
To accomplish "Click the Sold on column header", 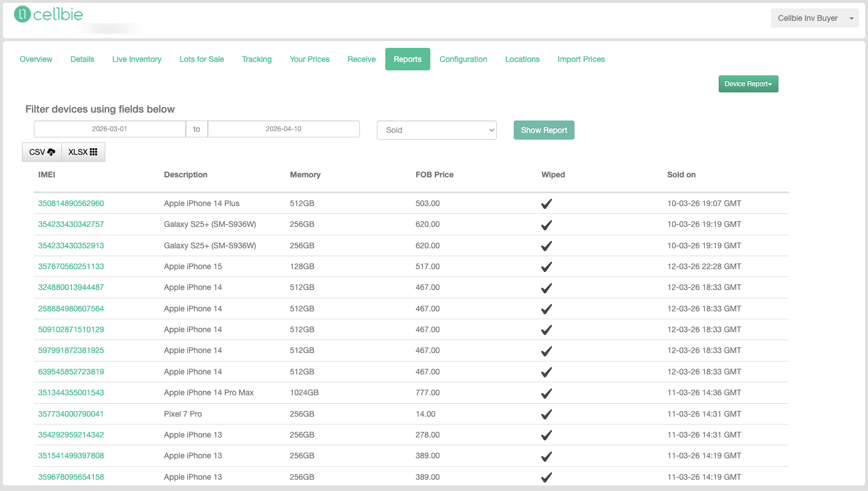I will 682,175.
